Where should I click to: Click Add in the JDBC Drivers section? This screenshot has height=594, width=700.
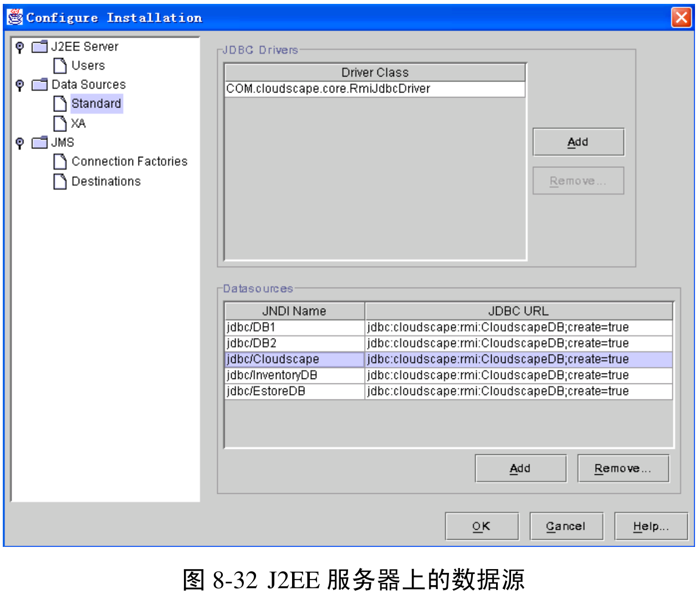(x=578, y=141)
